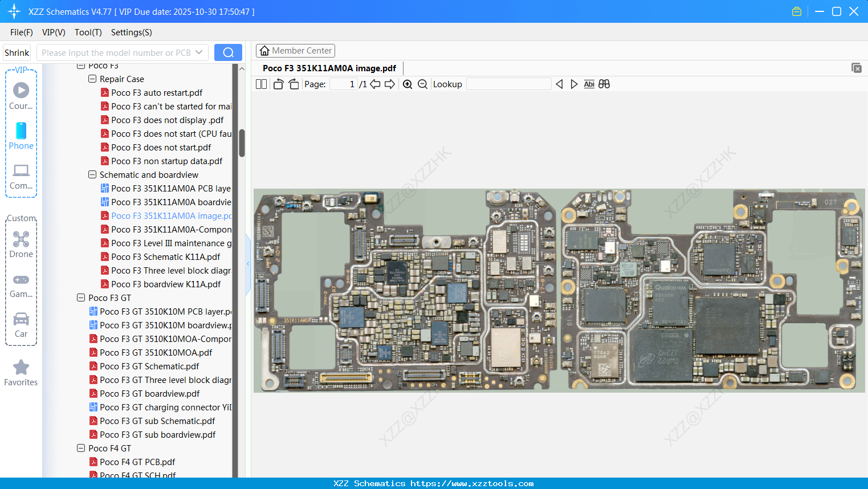Click the Shrink button
The height and width of the screenshot is (489, 868).
pyautogui.click(x=17, y=52)
